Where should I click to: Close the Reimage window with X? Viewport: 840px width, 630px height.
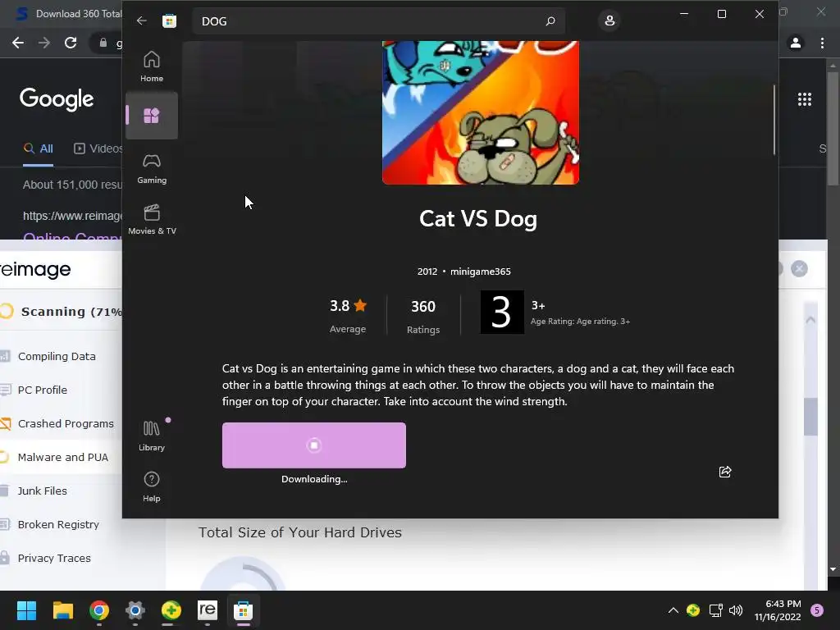[x=799, y=268]
